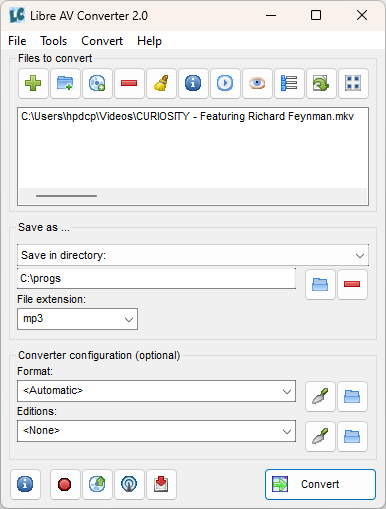The width and height of the screenshot is (386, 509).
Task: Open about info at bottom left
Action: pos(25,485)
